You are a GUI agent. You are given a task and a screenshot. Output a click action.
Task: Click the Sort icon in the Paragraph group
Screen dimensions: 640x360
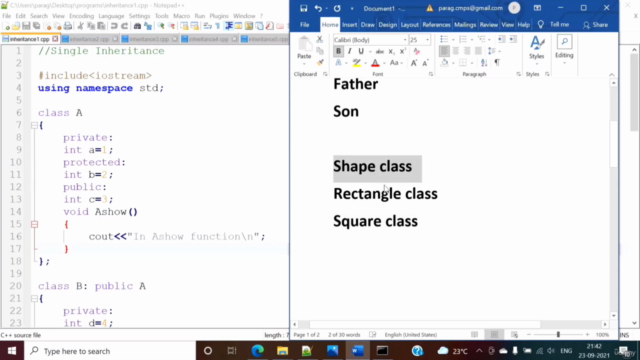484,62
